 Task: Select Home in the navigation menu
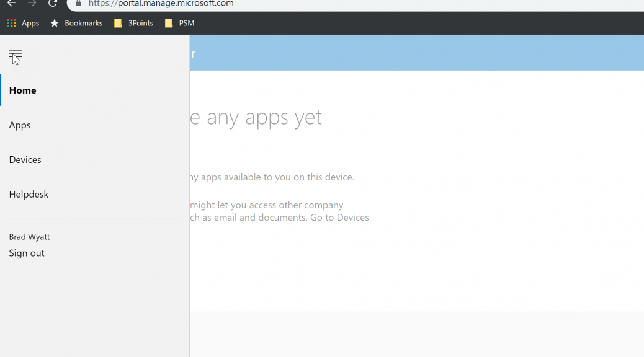95,90
